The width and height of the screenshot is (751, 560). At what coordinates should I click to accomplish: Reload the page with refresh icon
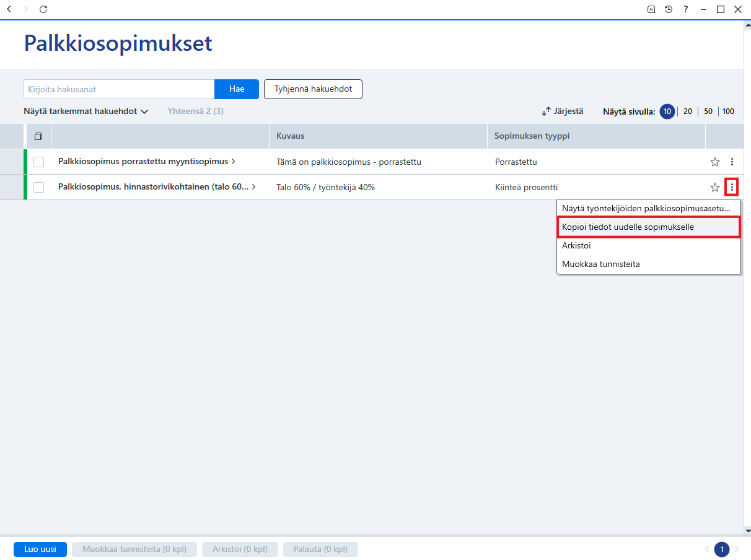pos(43,9)
